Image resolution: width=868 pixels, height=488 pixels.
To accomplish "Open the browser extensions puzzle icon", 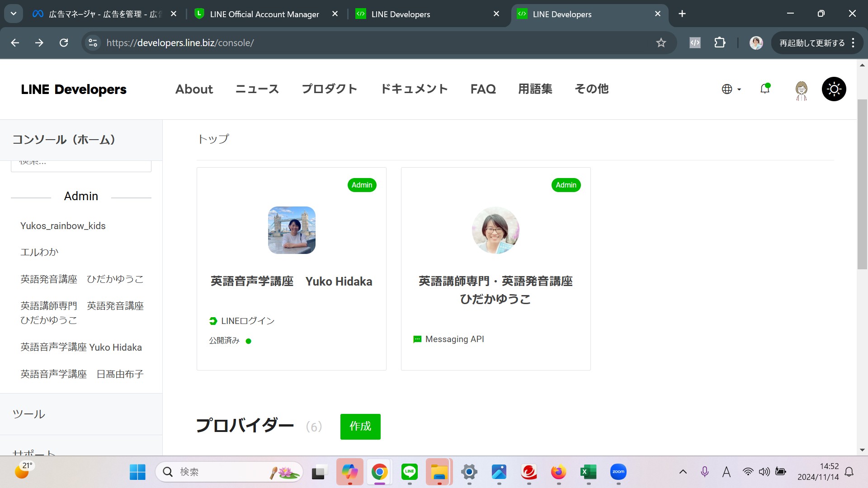I will coord(720,42).
